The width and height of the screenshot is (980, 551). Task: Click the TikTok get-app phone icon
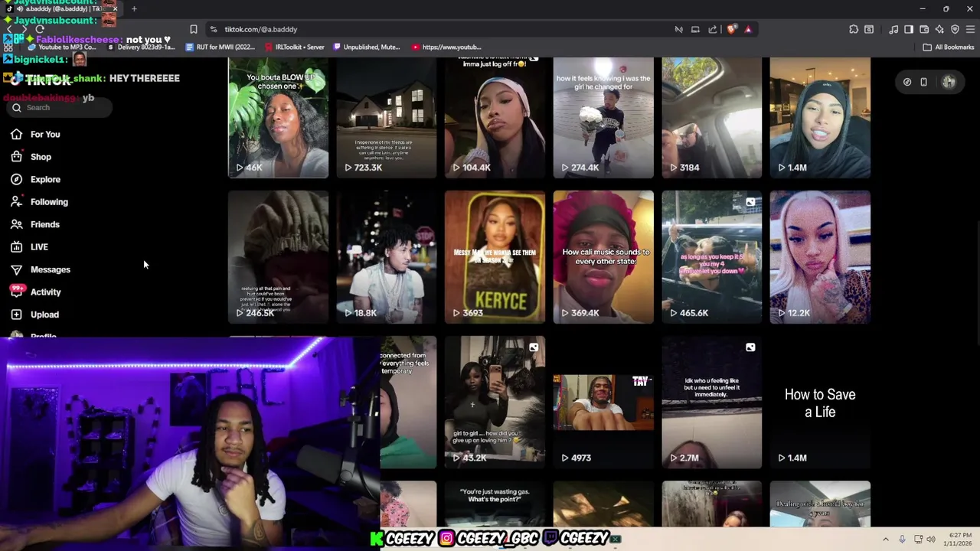tap(923, 82)
